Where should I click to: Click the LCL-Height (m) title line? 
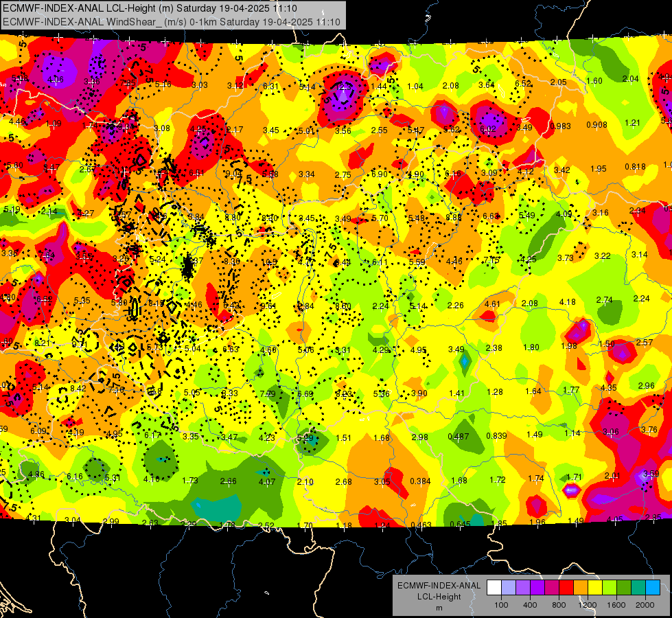coord(150,8)
